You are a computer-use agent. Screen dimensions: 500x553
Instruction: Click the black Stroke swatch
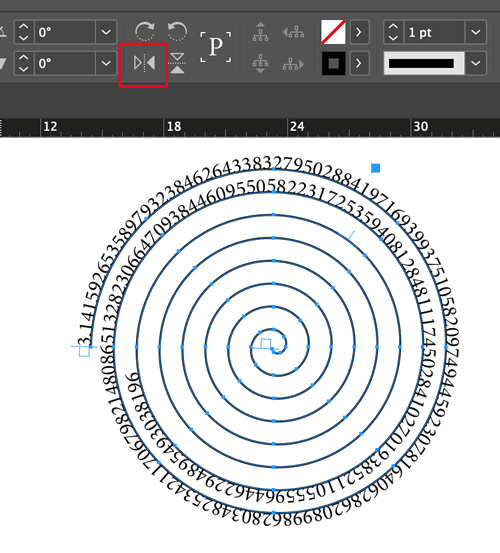[x=333, y=63]
